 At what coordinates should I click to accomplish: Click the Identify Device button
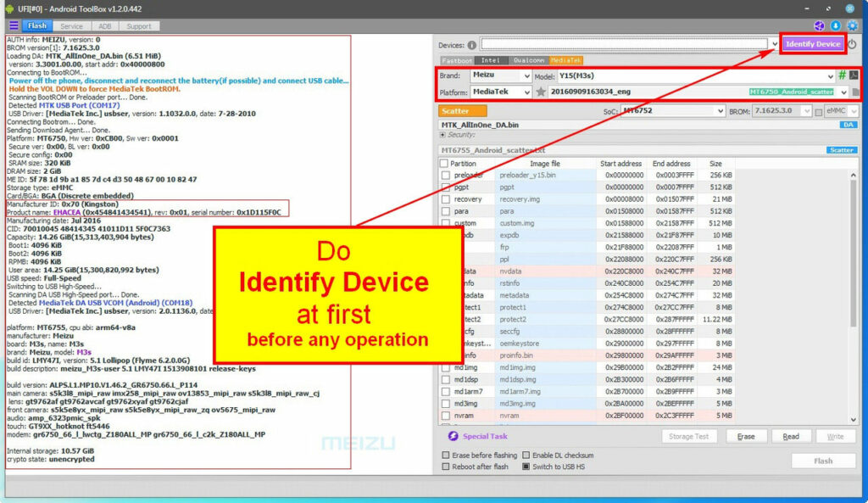coord(811,43)
